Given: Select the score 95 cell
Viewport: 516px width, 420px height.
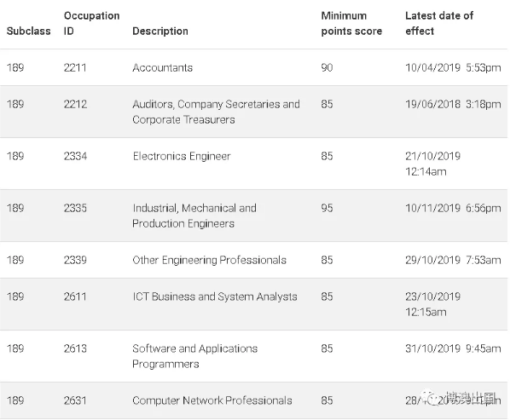Looking at the screenshot, I should tap(327, 208).
